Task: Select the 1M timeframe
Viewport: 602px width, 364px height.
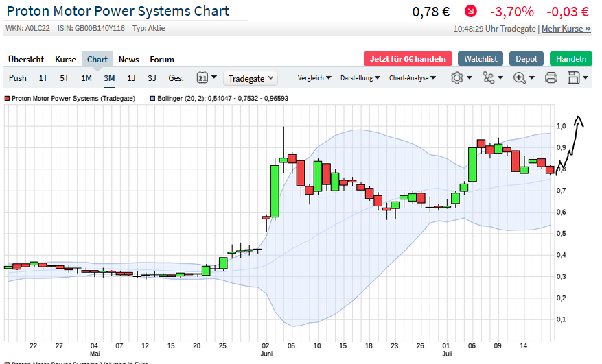Action: click(86, 78)
